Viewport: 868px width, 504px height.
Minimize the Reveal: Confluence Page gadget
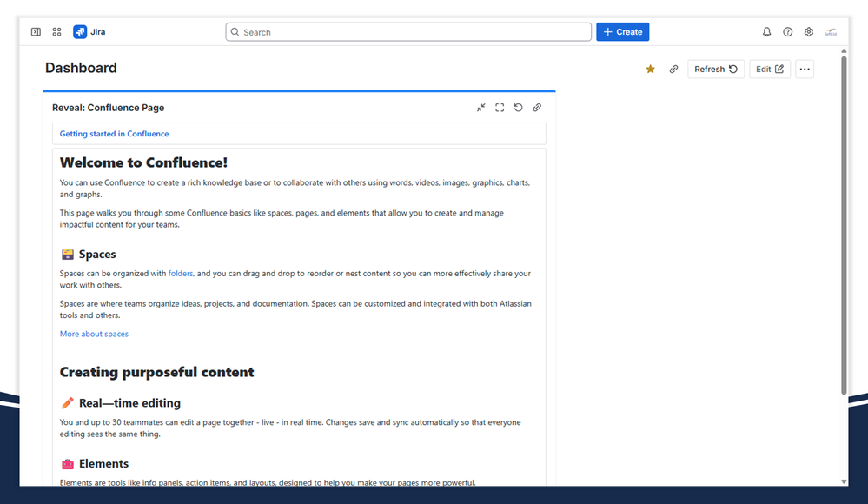pyautogui.click(x=481, y=108)
